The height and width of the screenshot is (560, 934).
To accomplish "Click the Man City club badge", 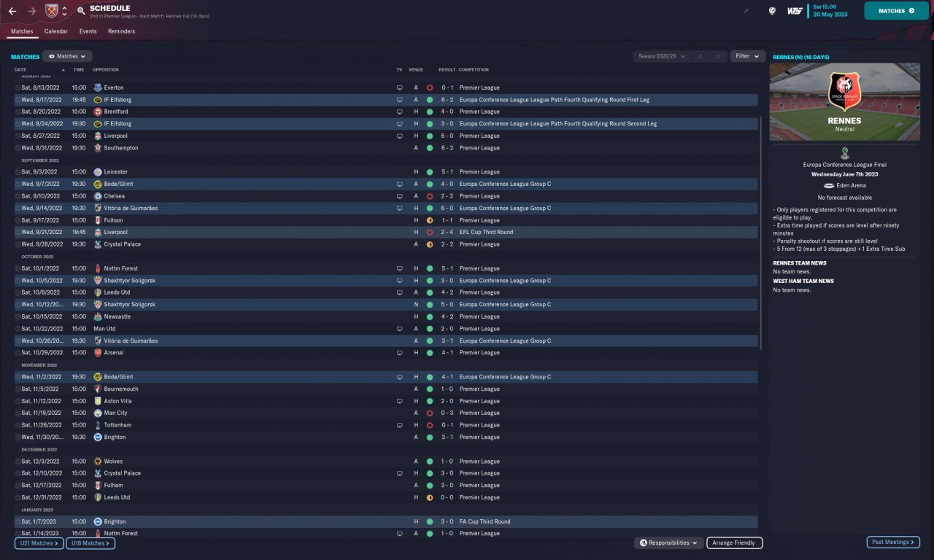I will (x=98, y=413).
